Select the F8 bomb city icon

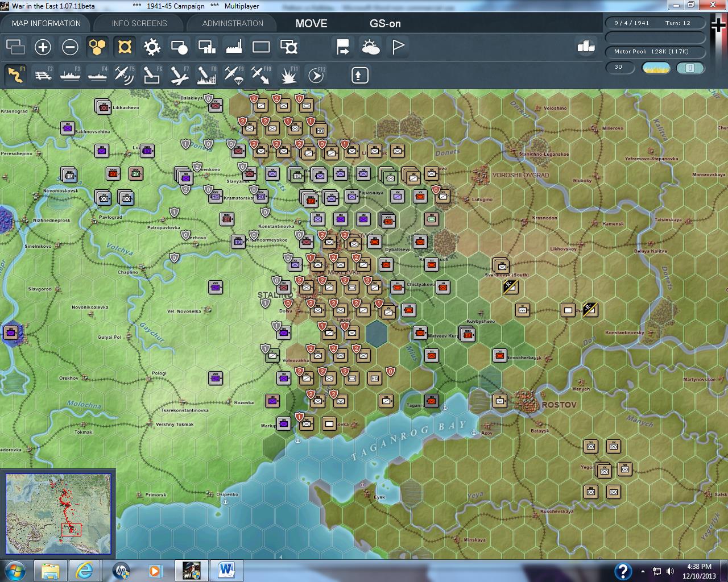(x=206, y=75)
